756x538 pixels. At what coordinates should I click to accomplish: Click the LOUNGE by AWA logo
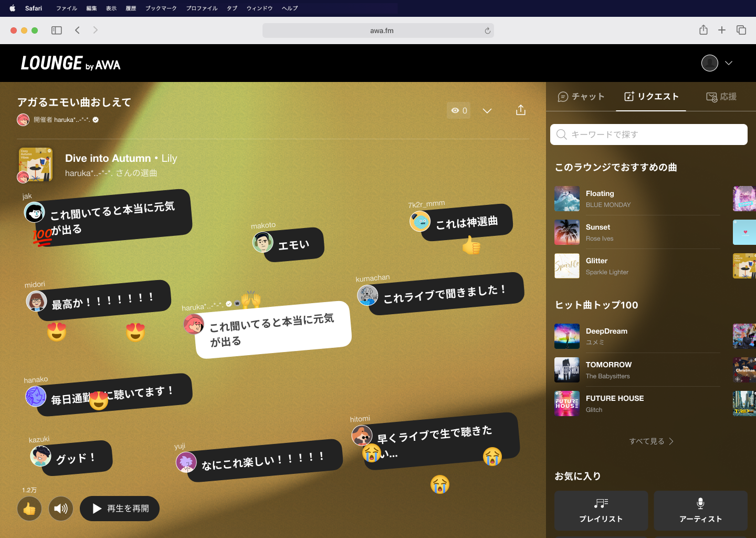pos(70,64)
